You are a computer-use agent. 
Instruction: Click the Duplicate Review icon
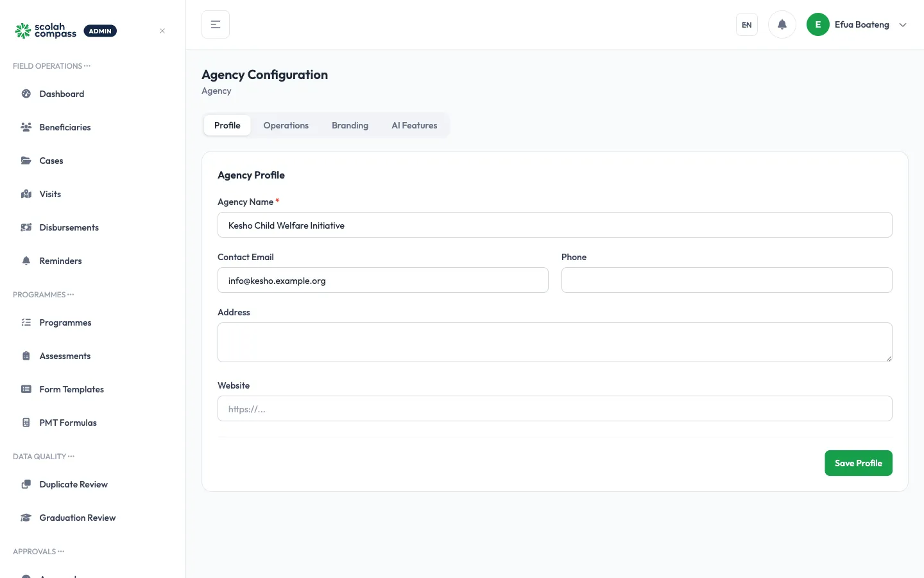[x=26, y=484]
